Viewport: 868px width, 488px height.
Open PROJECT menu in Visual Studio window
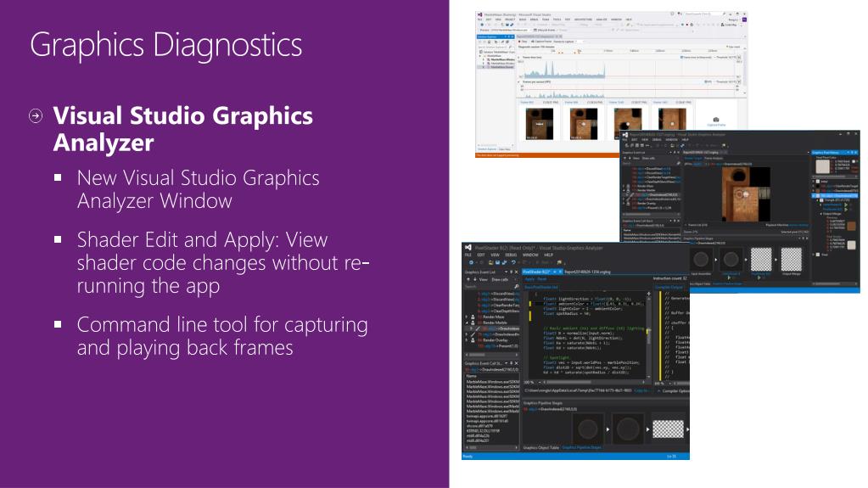point(510,20)
